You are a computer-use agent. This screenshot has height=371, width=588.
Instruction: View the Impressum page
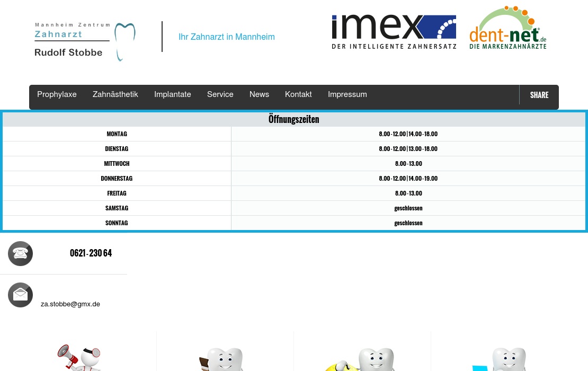click(x=347, y=94)
